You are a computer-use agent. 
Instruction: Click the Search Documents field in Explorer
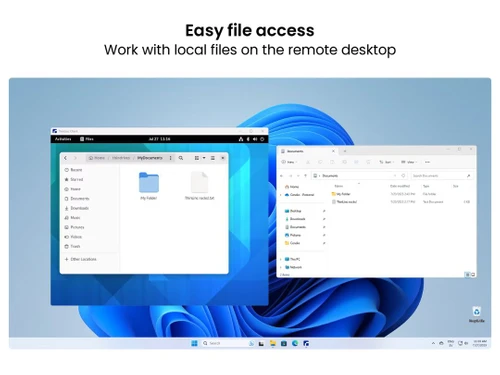[442, 176]
